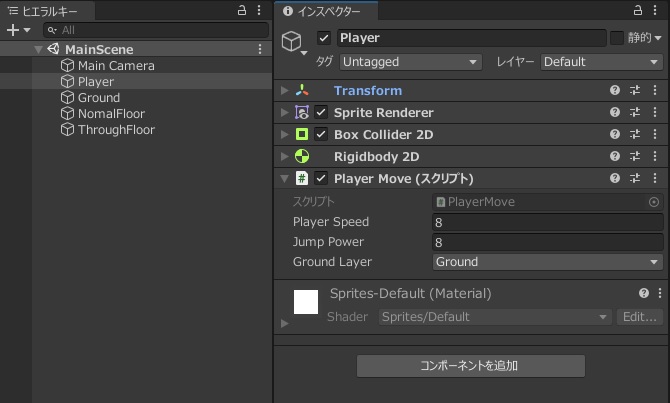Toggle the Player Move script enabled checkbox

pyautogui.click(x=321, y=178)
